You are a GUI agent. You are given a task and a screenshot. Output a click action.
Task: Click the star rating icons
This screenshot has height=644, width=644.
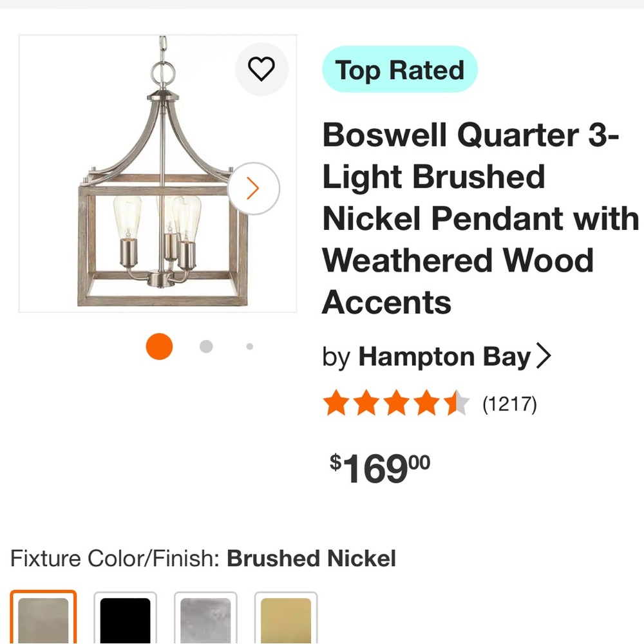395,402
